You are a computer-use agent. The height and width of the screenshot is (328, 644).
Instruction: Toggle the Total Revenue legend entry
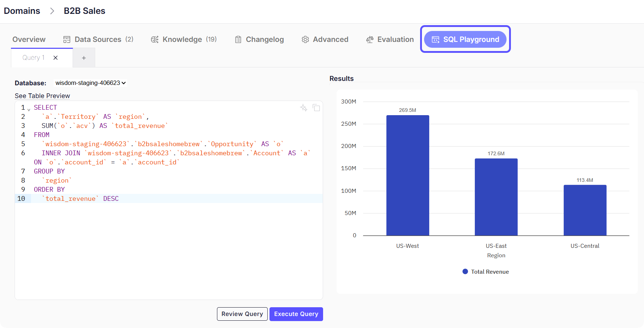tap(486, 272)
